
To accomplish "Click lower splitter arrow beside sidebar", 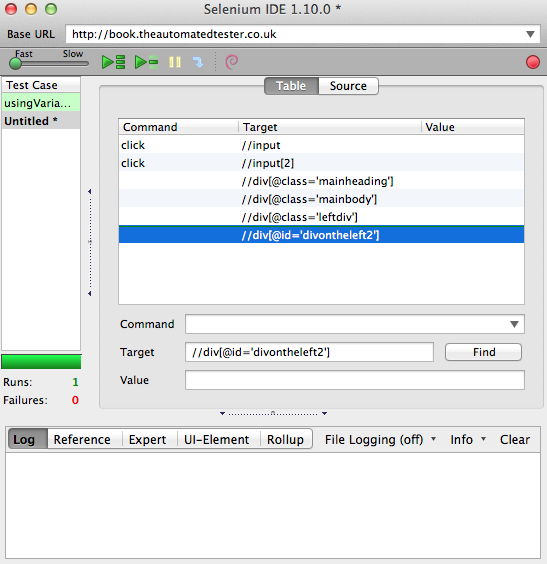I will [90, 294].
